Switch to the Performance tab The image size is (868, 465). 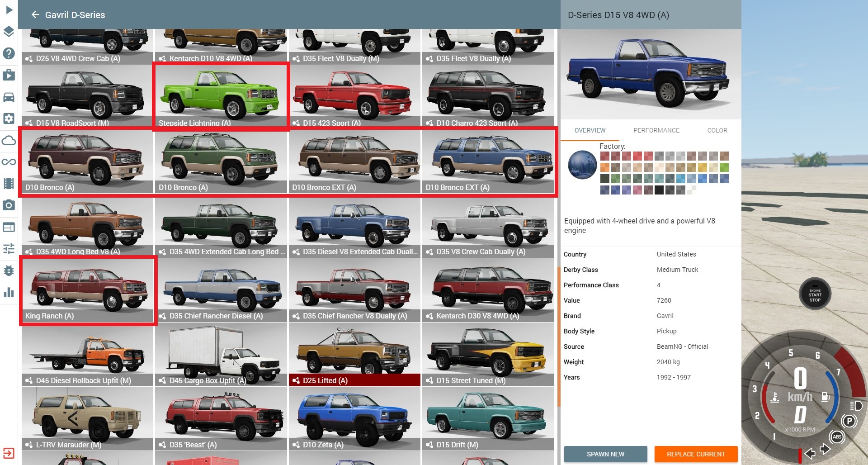point(656,130)
